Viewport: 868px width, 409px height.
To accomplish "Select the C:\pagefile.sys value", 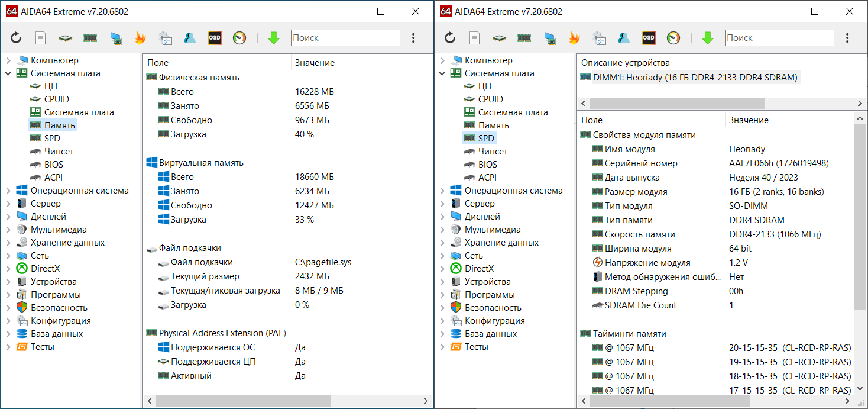I will click(323, 262).
